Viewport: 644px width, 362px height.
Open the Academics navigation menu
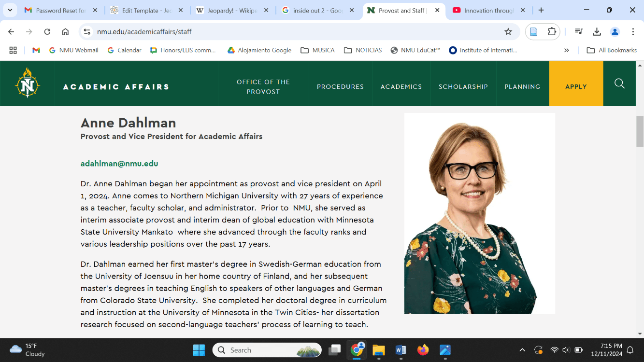point(401,87)
